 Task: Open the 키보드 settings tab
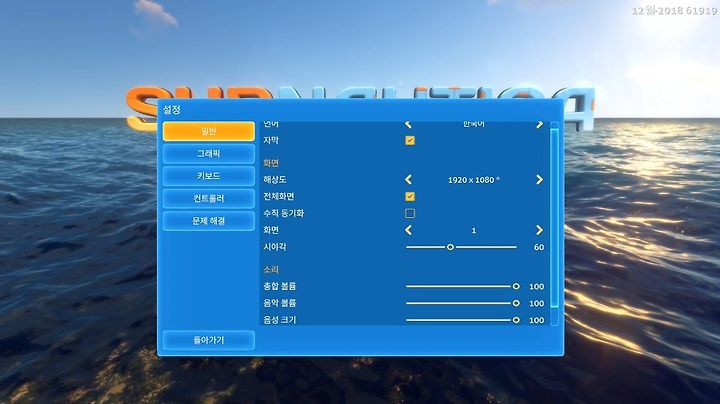point(208,176)
